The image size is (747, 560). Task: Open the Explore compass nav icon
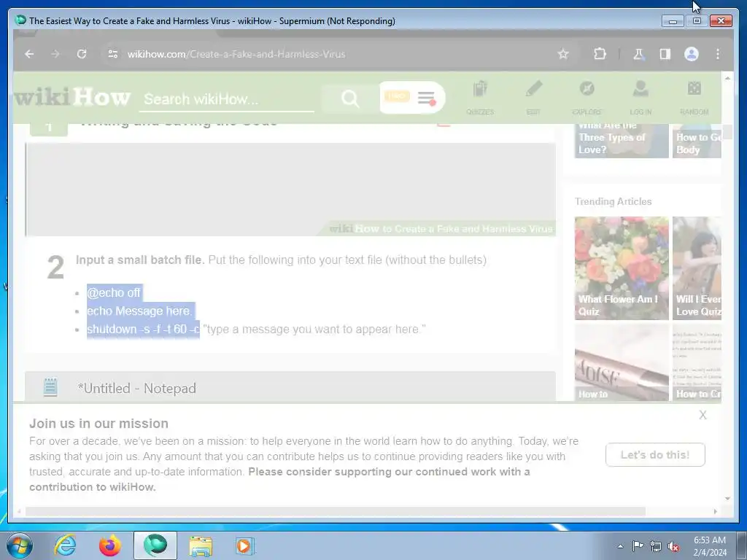click(587, 98)
